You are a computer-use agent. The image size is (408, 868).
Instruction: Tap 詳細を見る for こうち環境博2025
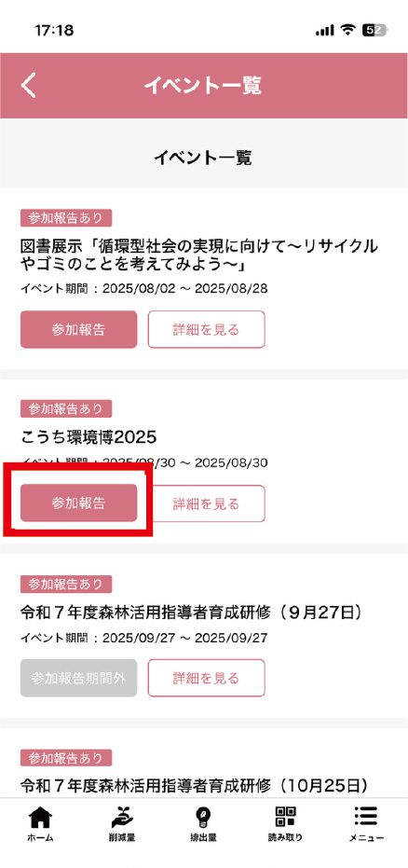click(206, 503)
